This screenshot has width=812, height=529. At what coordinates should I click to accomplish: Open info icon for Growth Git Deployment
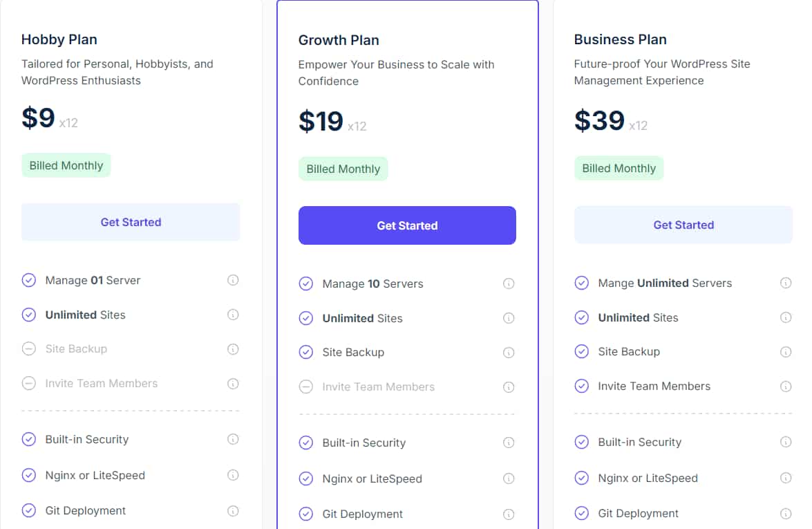click(x=509, y=514)
